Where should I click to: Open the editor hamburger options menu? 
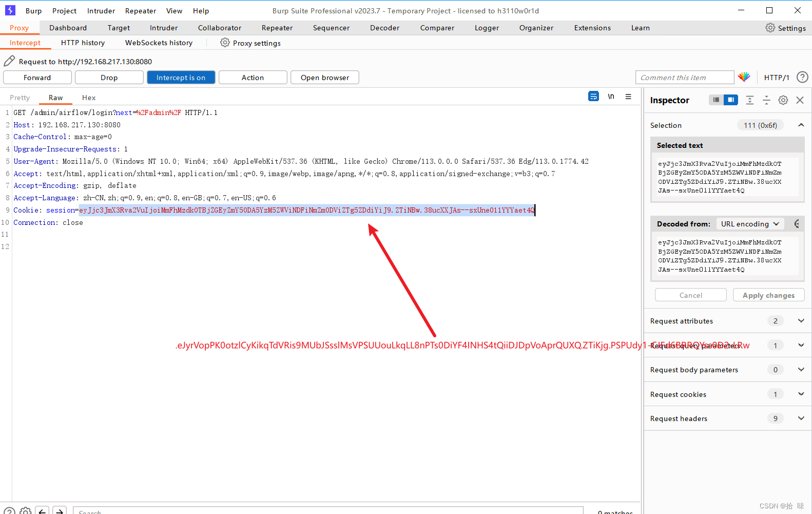(x=628, y=96)
